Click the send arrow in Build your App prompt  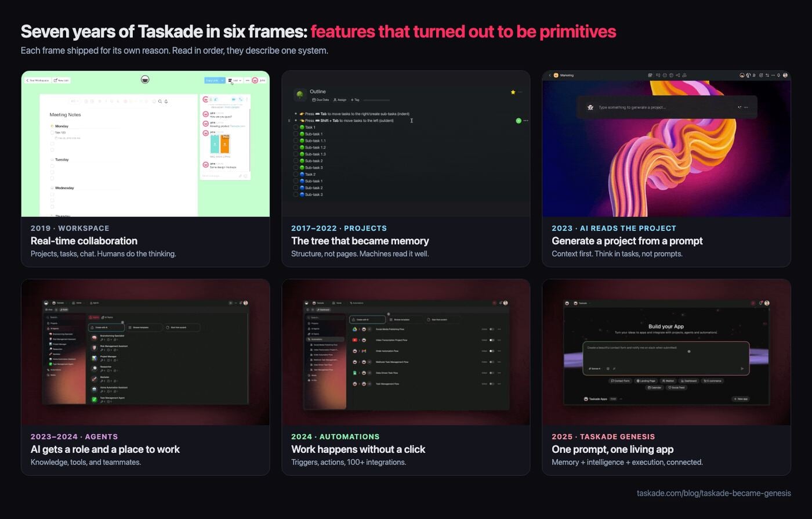(x=742, y=369)
